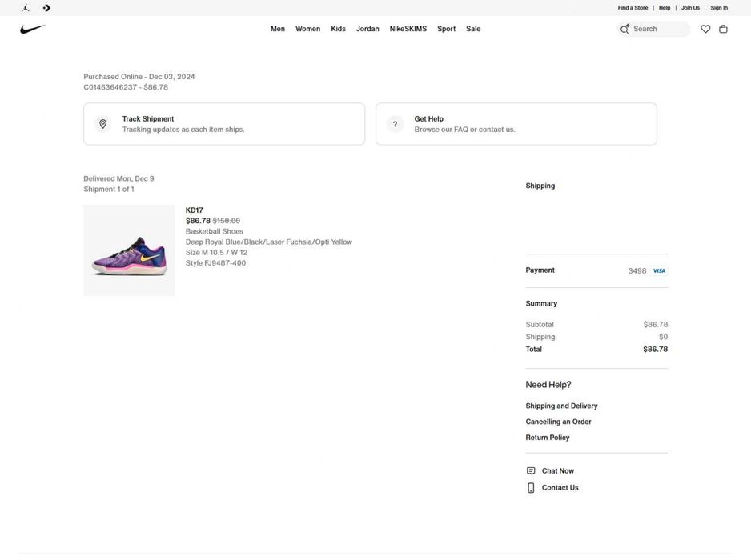Image resolution: width=751 pixels, height=560 pixels.
Task: Open Favorites heart icon
Action: [705, 29]
